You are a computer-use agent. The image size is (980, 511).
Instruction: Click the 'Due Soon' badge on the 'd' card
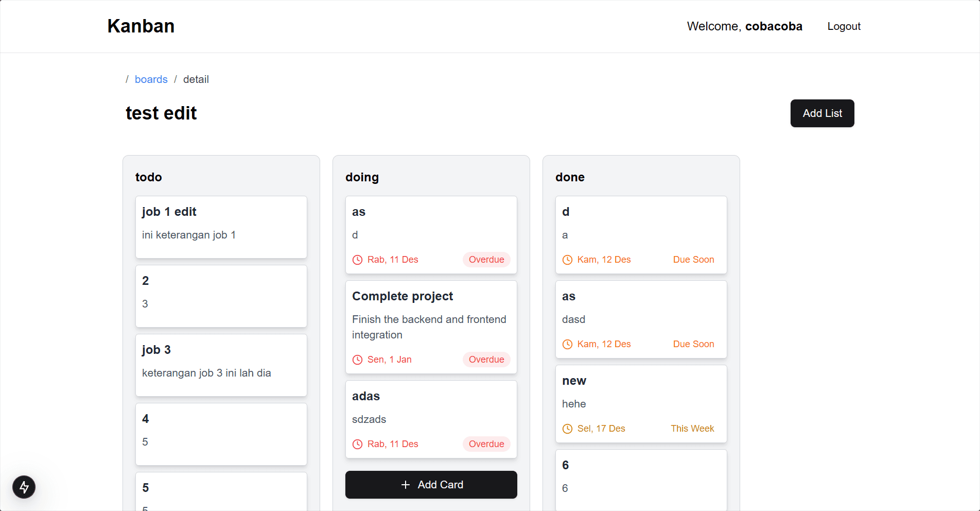coord(693,260)
